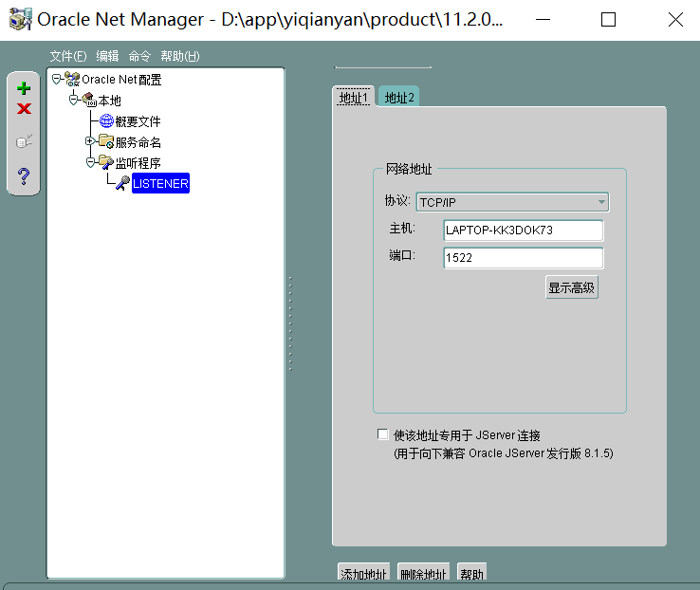The height and width of the screenshot is (590, 700).
Task: Click the 概要文件 globe icon
Action: 106,120
